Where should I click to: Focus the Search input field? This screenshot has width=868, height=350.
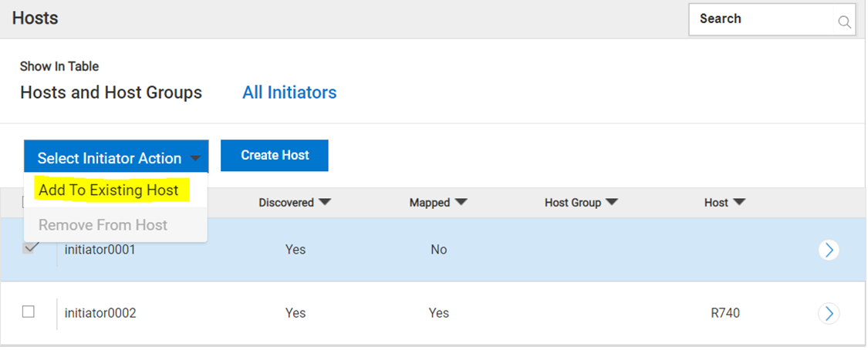[764, 19]
